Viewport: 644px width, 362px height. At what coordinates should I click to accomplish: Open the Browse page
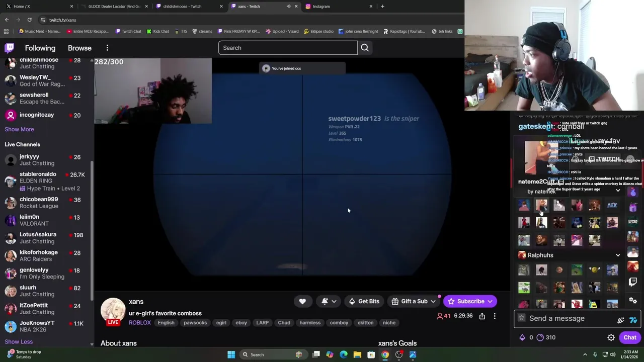pos(79,48)
